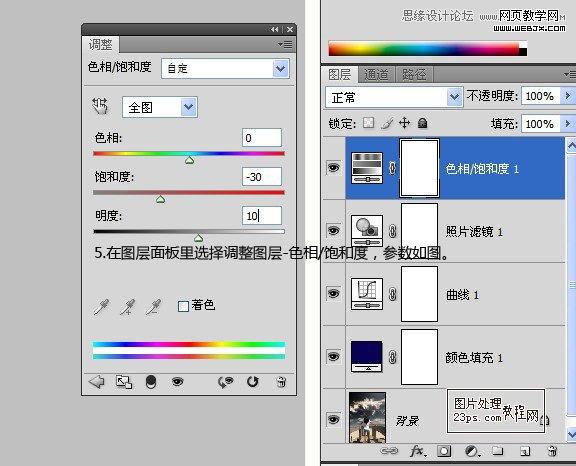Click the 饱和度 value field showing -30

pos(262,177)
